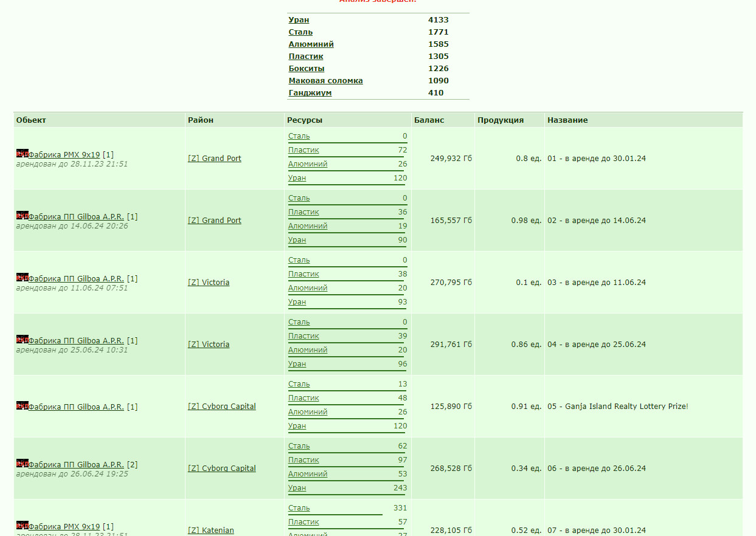
Task: Open Фабрика ПП Gilboa A.P.R. rented until 14.06.24
Action: 76,217
